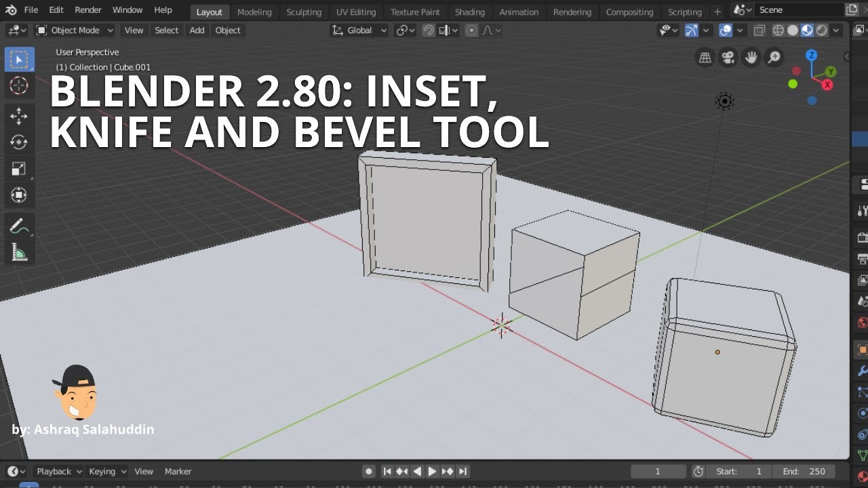Switch to the Modeling workspace tab
The height and width of the screenshot is (488, 868).
tap(254, 12)
